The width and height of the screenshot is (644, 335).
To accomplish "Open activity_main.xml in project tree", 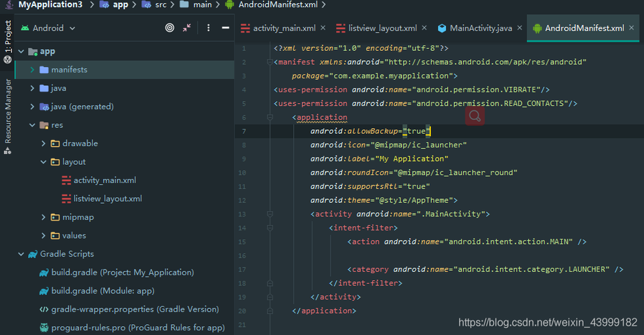I will click(104, 180).
